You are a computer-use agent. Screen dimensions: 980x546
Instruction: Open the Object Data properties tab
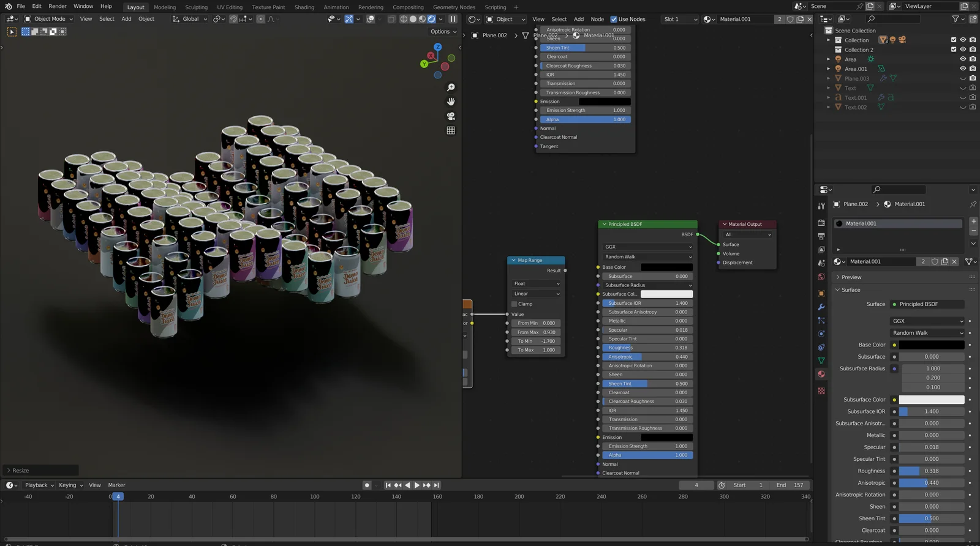(x=821, y=361)
